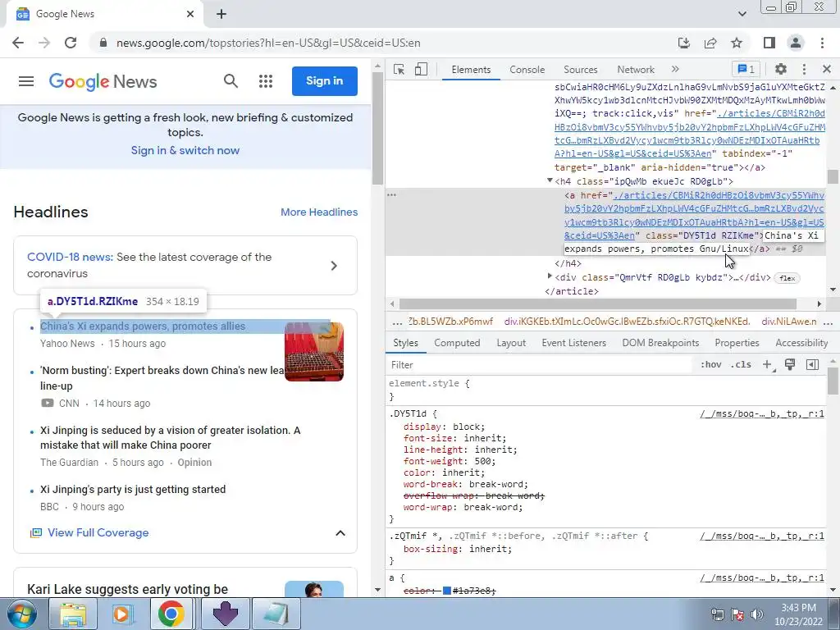This screenshot has width=840, height=630.
Task: Click the Google News search icon
Action: coord(231,81)
